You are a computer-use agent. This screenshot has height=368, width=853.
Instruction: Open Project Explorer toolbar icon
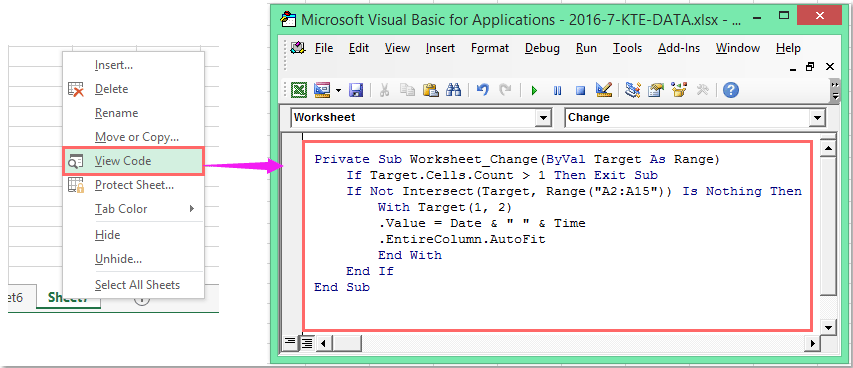632,90
